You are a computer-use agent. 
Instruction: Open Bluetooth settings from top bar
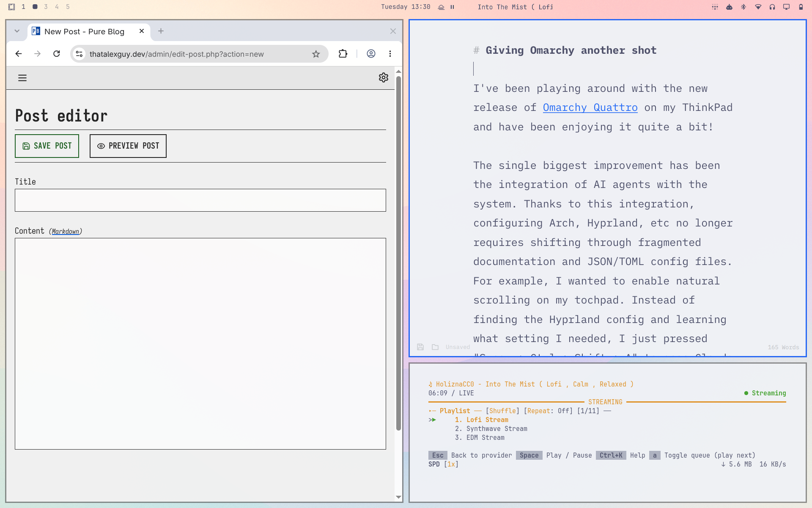point(743,7)
